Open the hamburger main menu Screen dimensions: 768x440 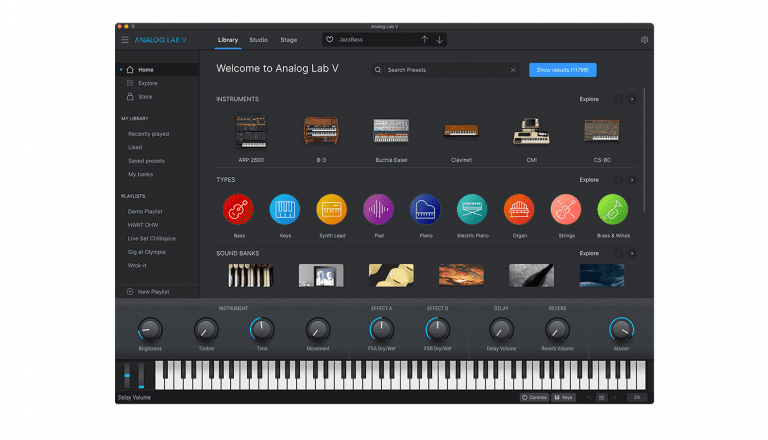click(125, 40)
